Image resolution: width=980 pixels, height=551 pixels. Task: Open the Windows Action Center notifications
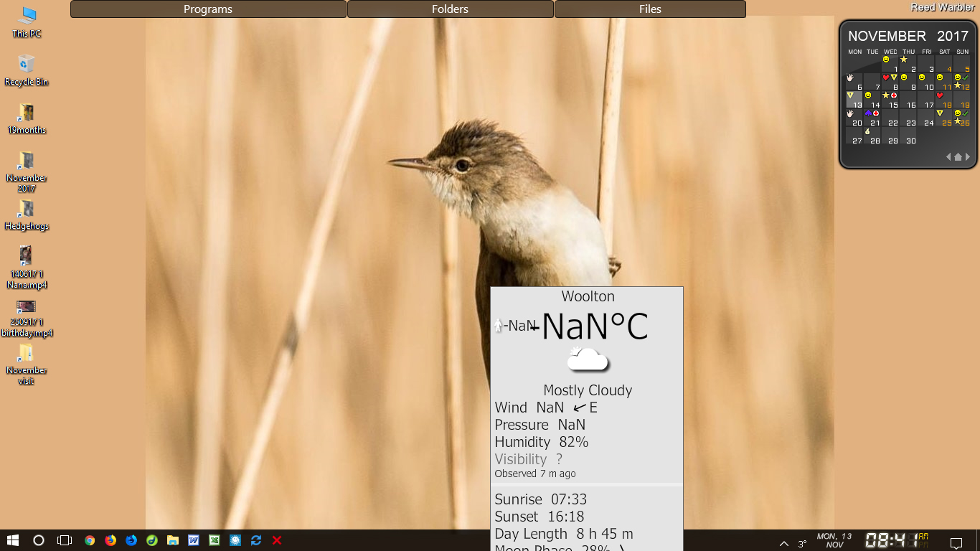pos(956,542)
